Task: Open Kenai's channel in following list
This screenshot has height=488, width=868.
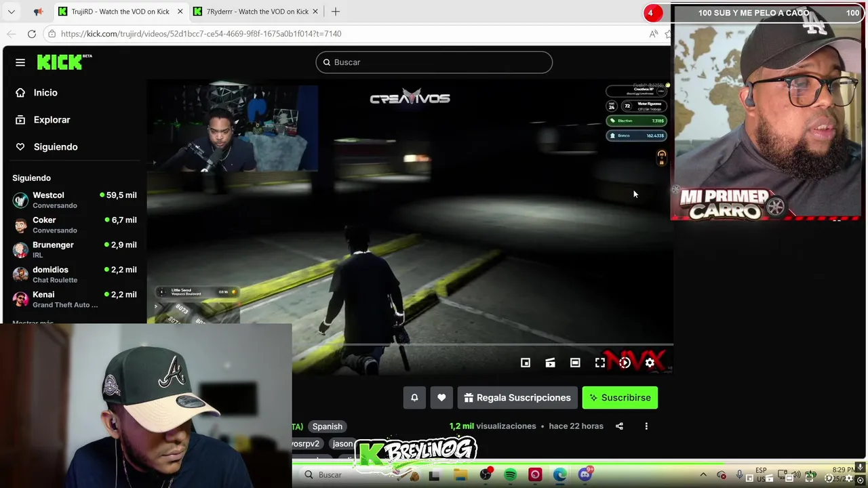Action: click(x=75, y=300)
